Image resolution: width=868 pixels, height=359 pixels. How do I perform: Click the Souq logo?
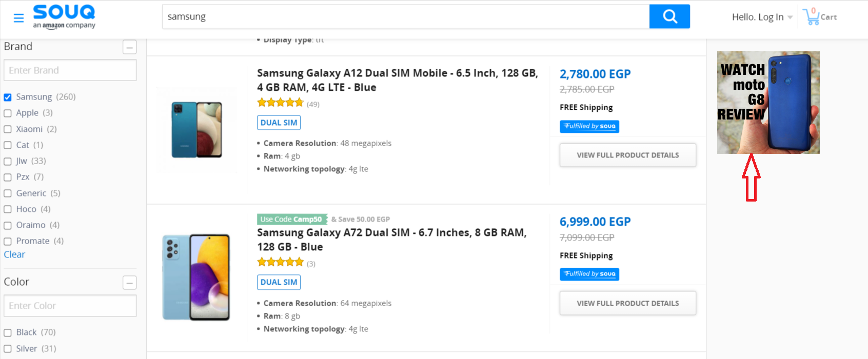[64, 16]
